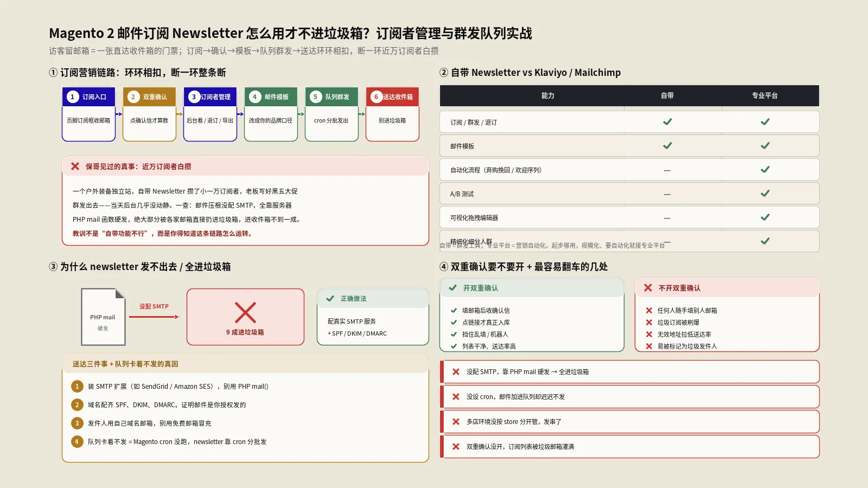Click the 专业平台 checkmark in A/B 测试 row
Image resolution: width=868 pixels, height=488 pixels.
pos(765,194)
